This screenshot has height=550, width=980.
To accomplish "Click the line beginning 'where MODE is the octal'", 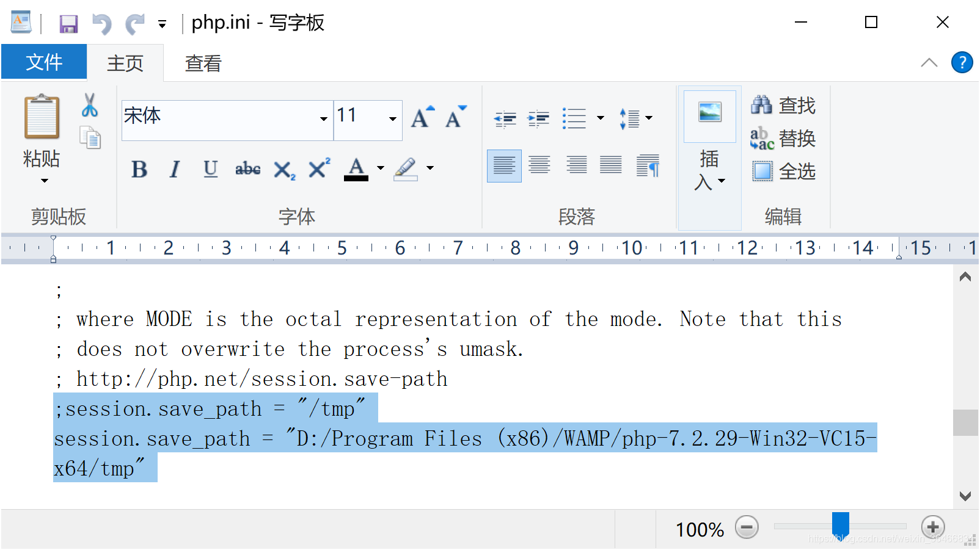I will point(459,319).
